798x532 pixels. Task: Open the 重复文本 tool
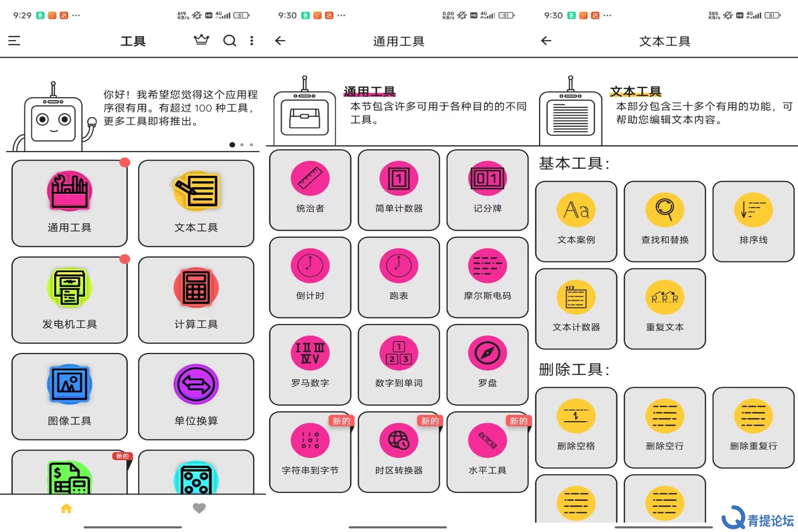pyautogui.click(x=665, y=309)
